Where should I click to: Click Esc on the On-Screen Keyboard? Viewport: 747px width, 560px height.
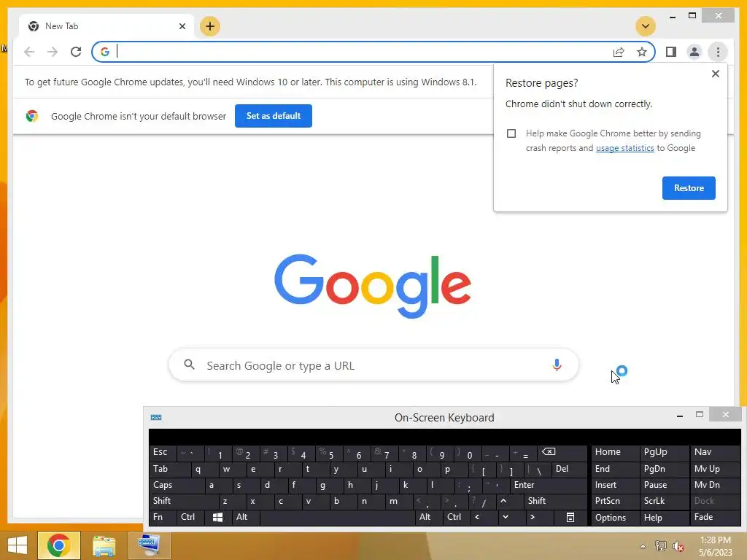click(x=163, y=452)
